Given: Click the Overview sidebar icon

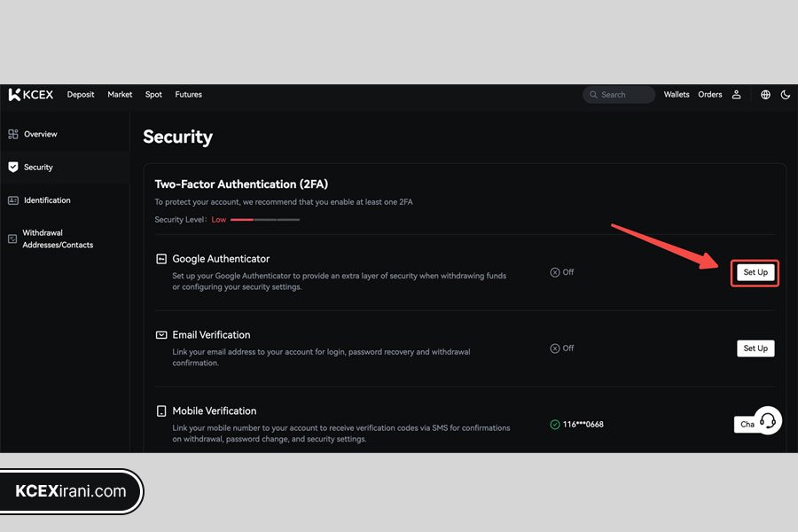Looking at the screenshot, I should click(x=13, y=135).
